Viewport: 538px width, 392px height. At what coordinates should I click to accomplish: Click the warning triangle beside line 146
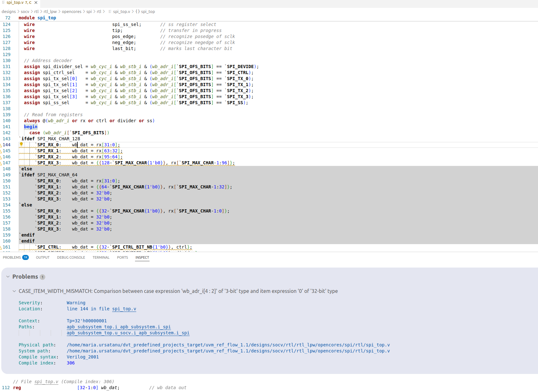[x=2, y=157]
